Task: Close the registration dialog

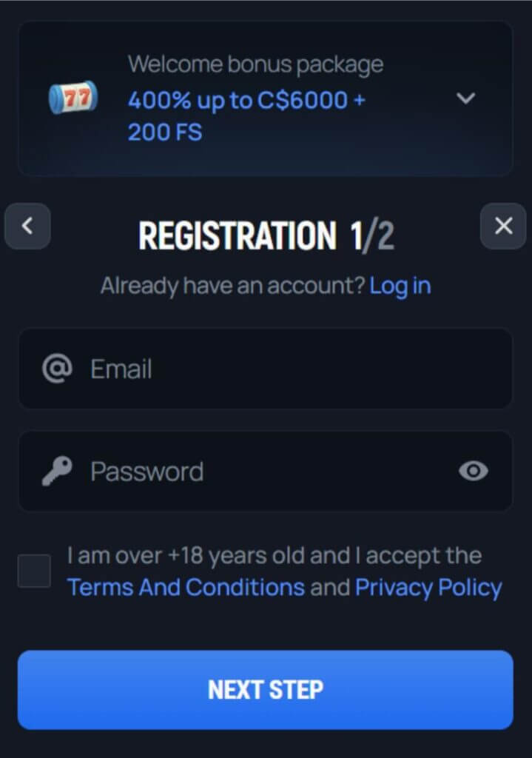Action: pyautogui.click(x=503, y=226)
